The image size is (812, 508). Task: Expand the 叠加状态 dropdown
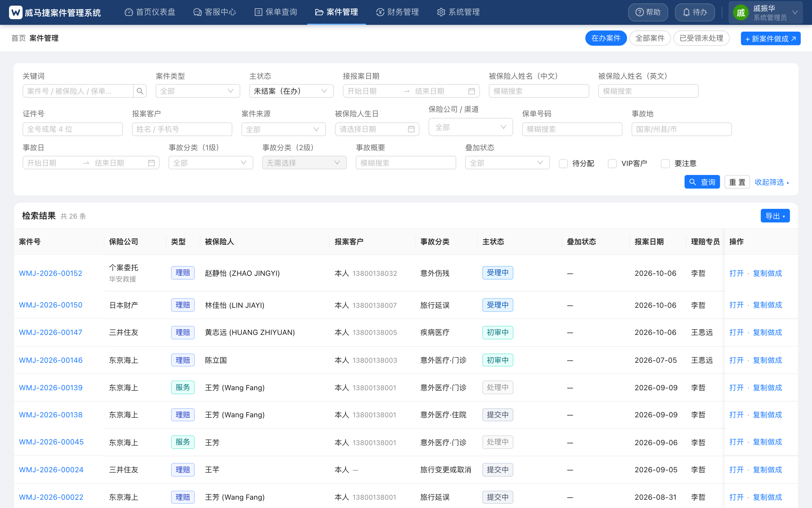tap(507, 163)
